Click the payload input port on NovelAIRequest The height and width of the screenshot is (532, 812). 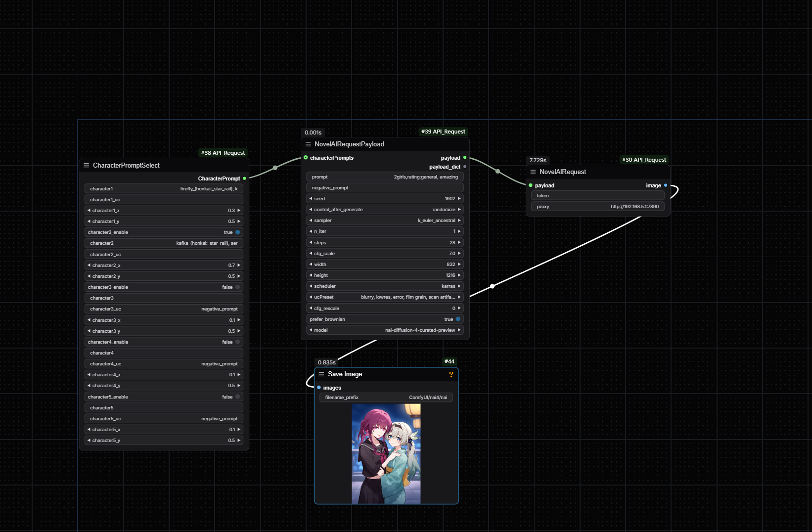pyautogui.click(x=531, y=185)
